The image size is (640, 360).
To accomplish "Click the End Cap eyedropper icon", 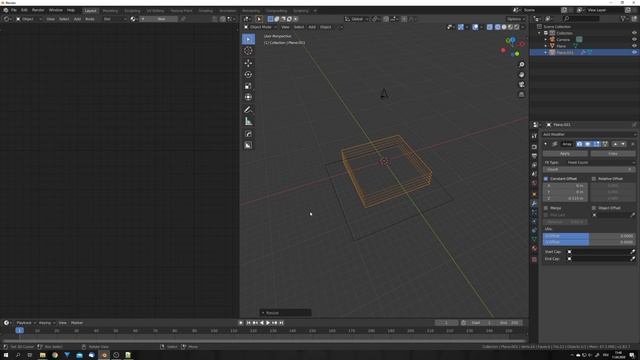I will (x=633, y=259).
